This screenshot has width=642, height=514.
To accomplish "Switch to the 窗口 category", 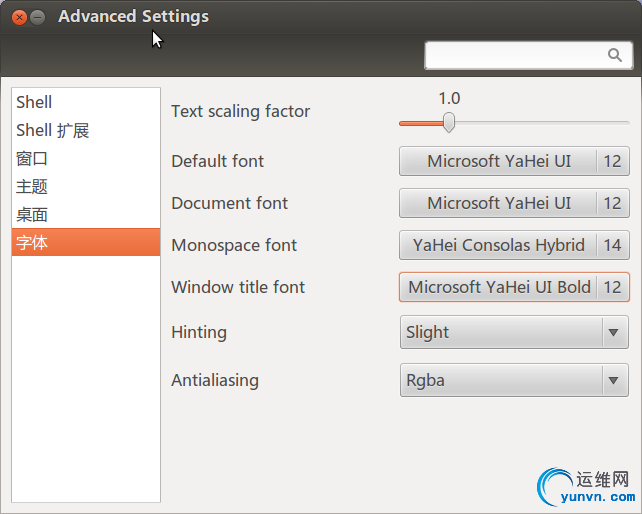I will pyautogui.click(x=32, y=158).
